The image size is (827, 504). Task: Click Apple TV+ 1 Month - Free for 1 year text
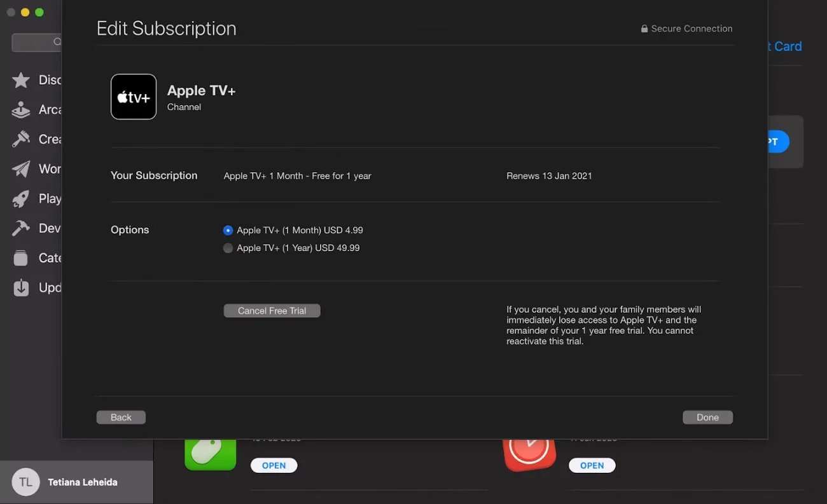[x=297, y=176]
